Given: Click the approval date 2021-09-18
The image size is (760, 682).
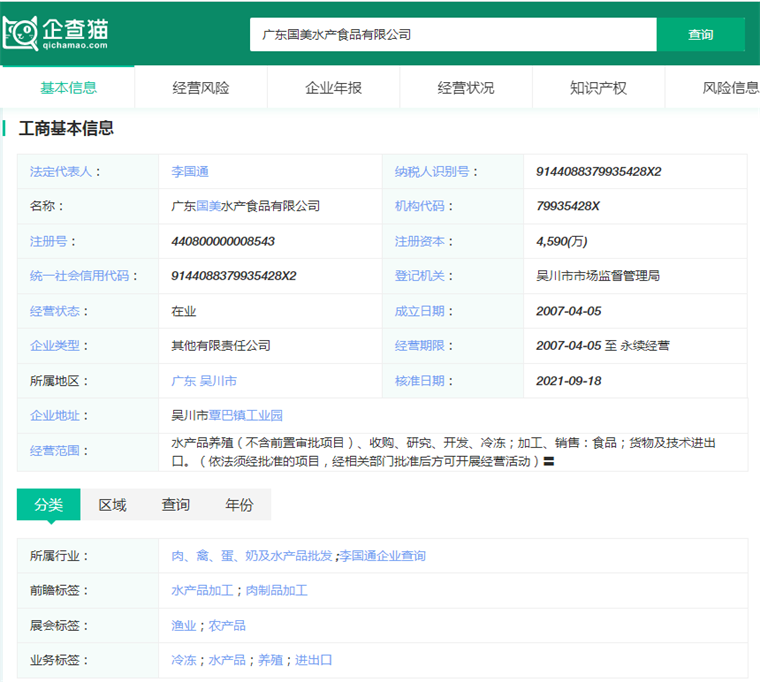Looking at the screenshot, I should (x=569, y=381).
